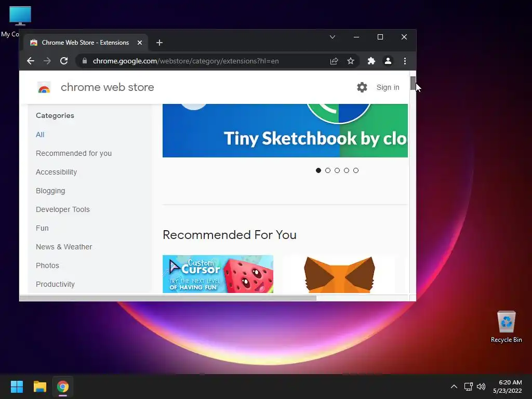Open network status in the system tray

pos(468,387)
